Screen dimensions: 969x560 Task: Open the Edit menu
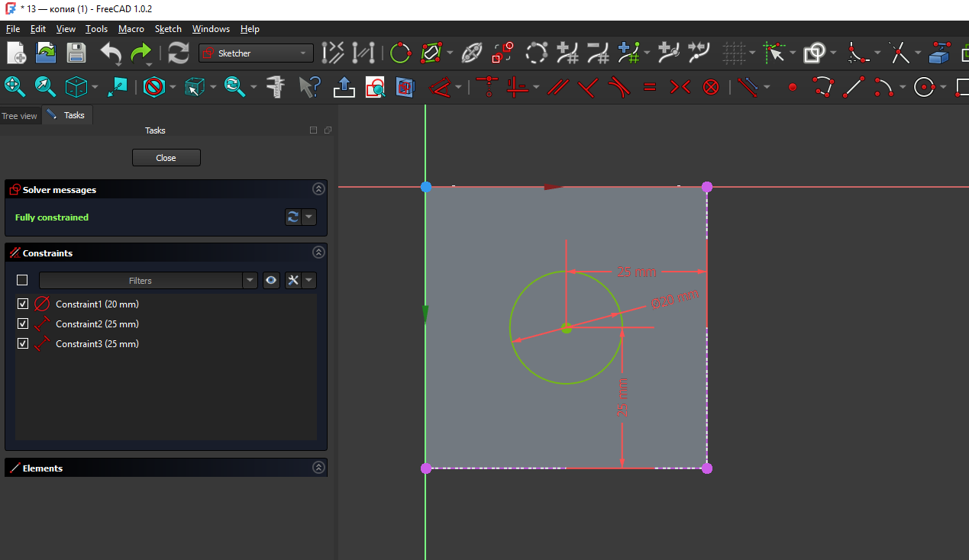click(x=38, y=29)
